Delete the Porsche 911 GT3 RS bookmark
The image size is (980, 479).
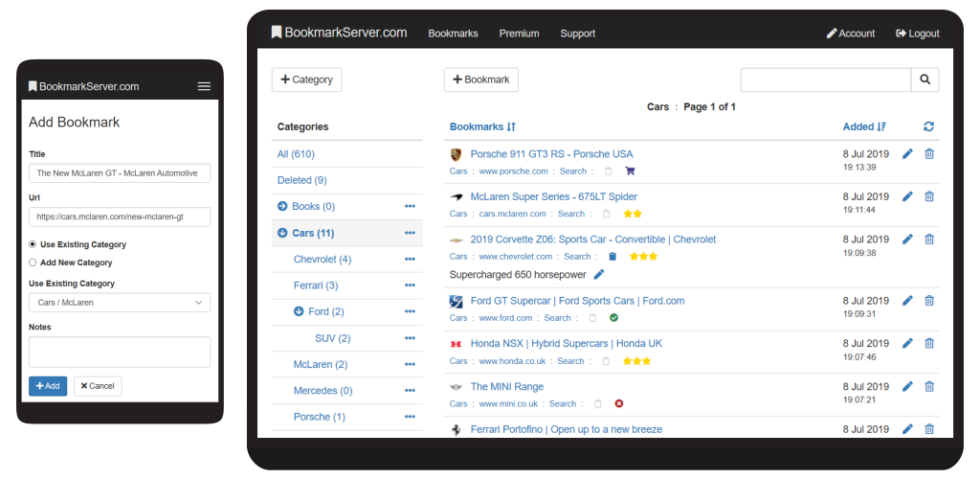(x=929, y=154)
